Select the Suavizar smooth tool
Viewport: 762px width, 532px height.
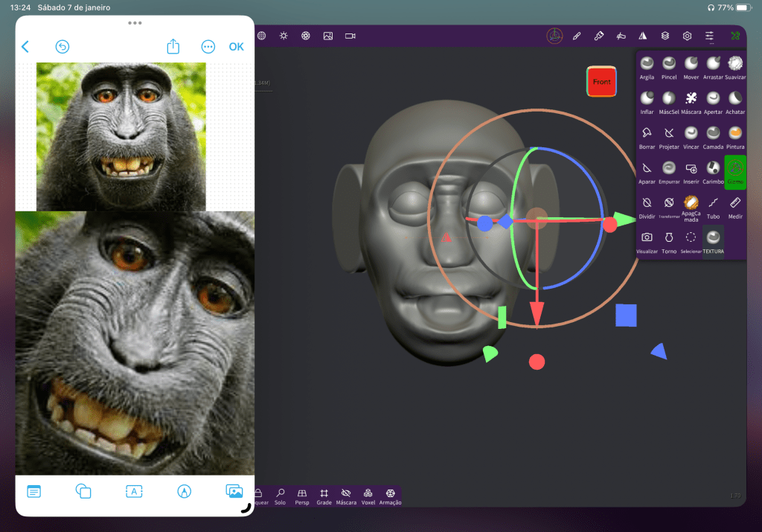[x=735, y=67]
